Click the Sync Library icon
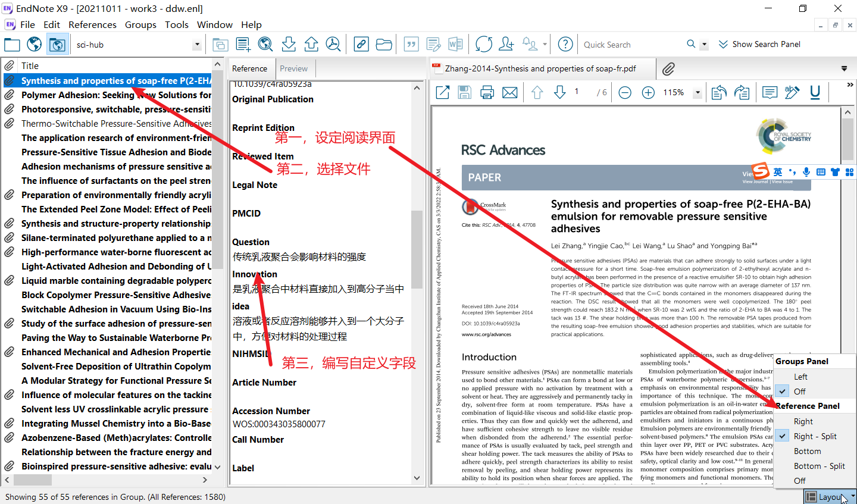This screenshot has height=504, width=857. 484,44
